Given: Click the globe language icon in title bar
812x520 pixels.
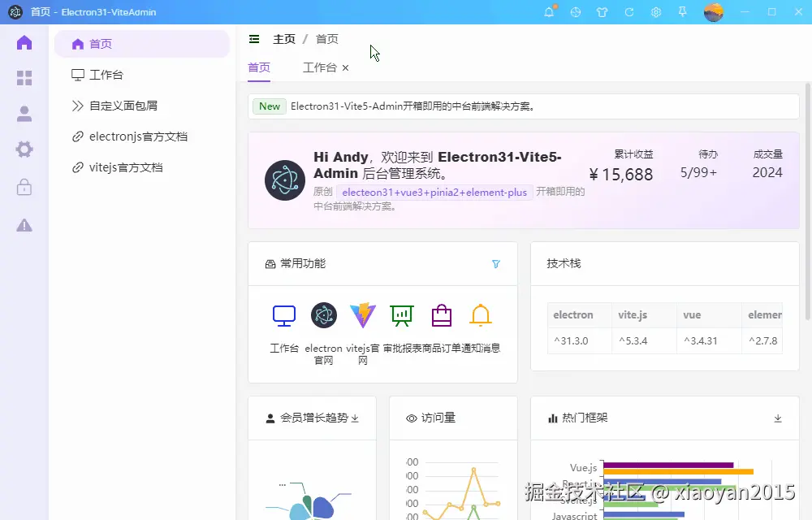Looking at the screenshot, I should click(576, 12).
